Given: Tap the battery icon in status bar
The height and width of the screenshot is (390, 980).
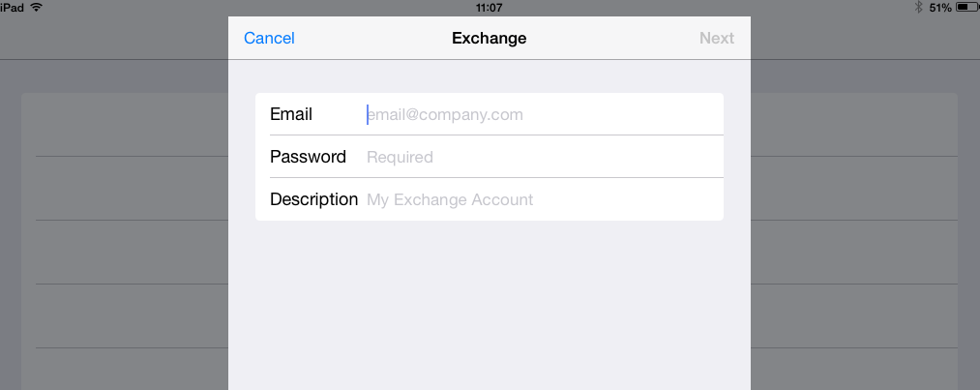Looking at the screenshot, I should click(966, 7).
